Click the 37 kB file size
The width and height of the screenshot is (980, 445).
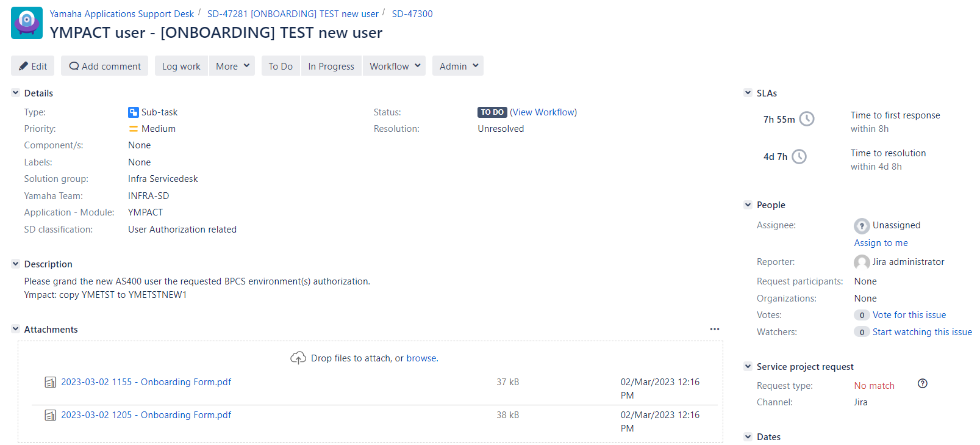[507, 382]
